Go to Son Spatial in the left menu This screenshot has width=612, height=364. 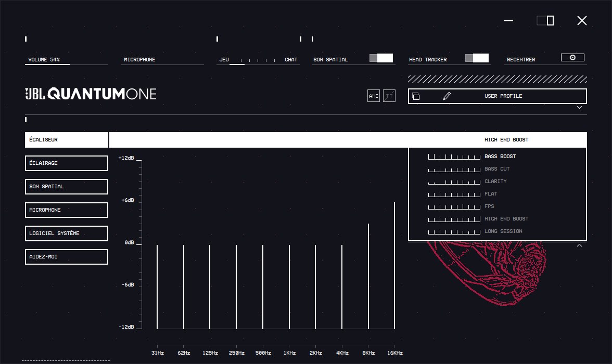67,187
